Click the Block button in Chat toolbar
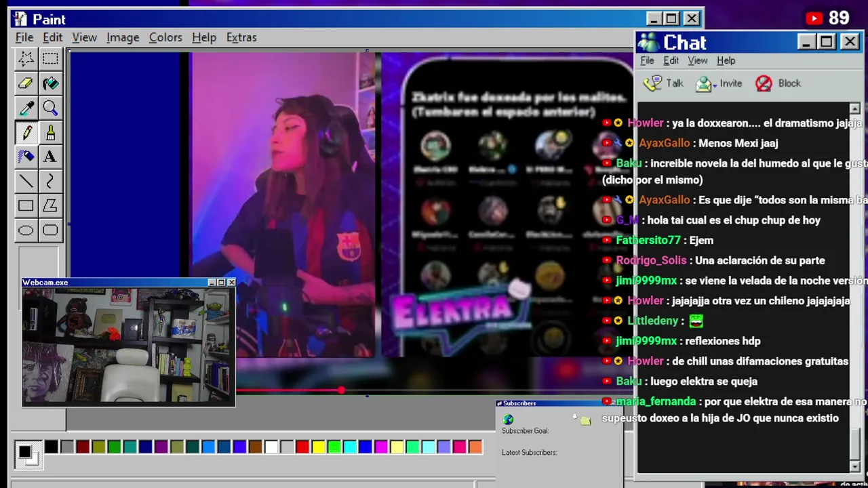 pos(778,83)
